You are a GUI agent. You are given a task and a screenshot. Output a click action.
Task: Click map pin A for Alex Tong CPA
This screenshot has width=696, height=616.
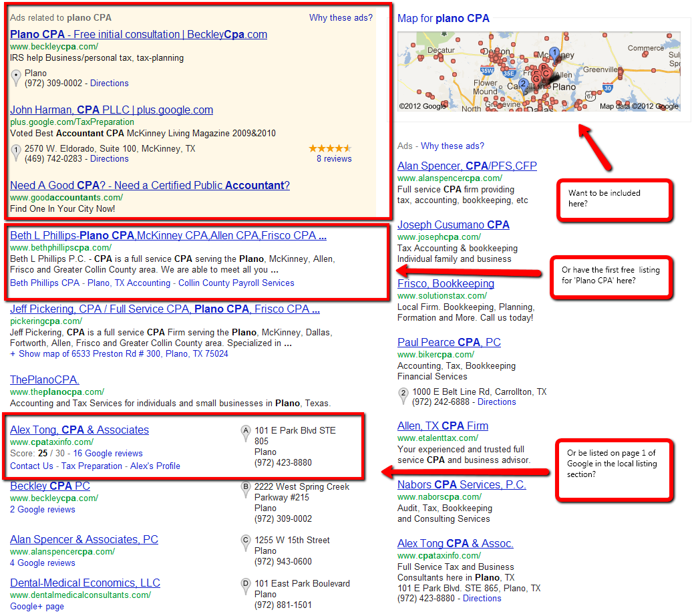click(245, 434)
